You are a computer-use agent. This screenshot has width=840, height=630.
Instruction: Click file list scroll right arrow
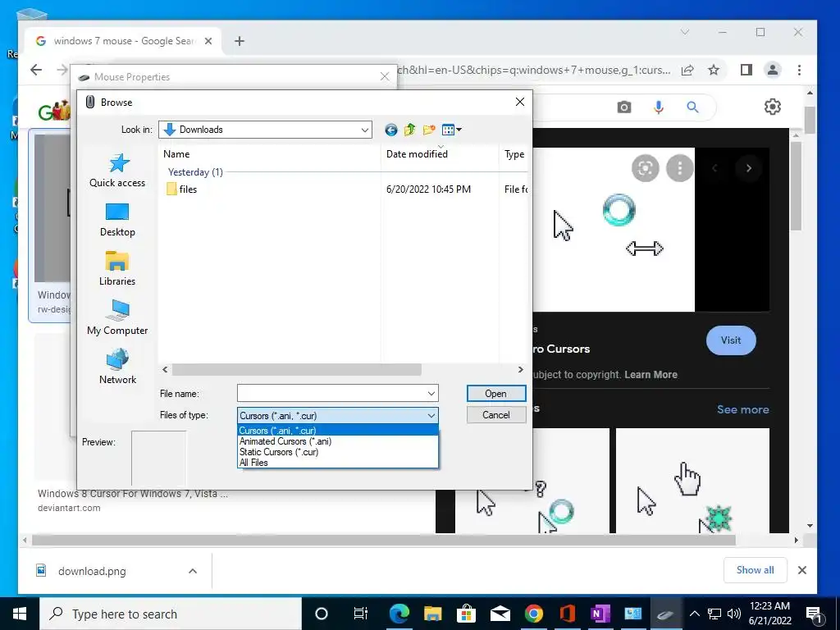click(520, 370)
